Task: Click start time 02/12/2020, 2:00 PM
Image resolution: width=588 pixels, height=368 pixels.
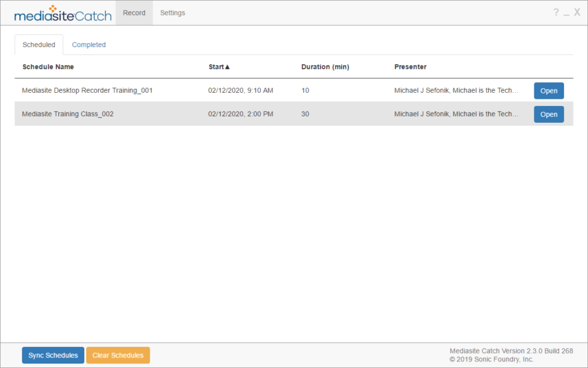Action: point(240,114)
